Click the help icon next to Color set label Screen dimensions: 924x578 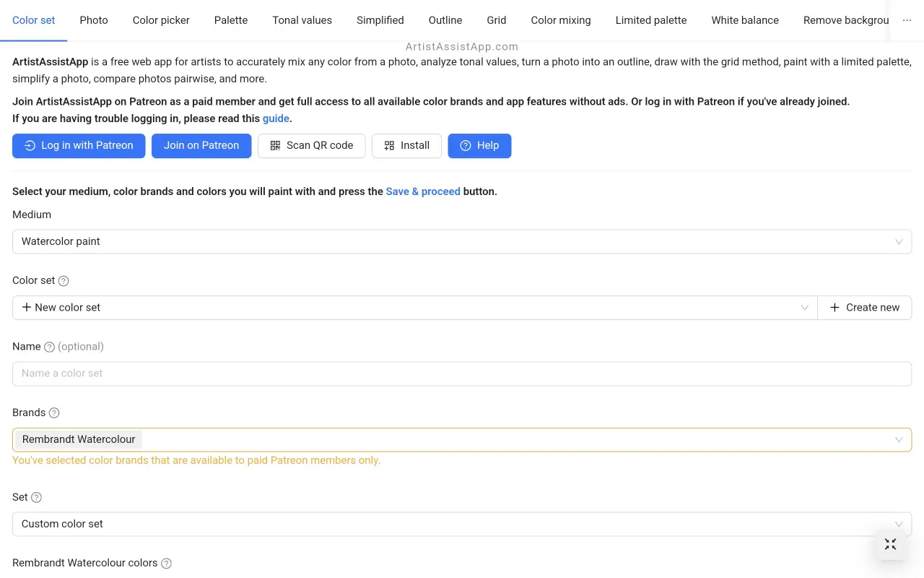tap(64, 281)
